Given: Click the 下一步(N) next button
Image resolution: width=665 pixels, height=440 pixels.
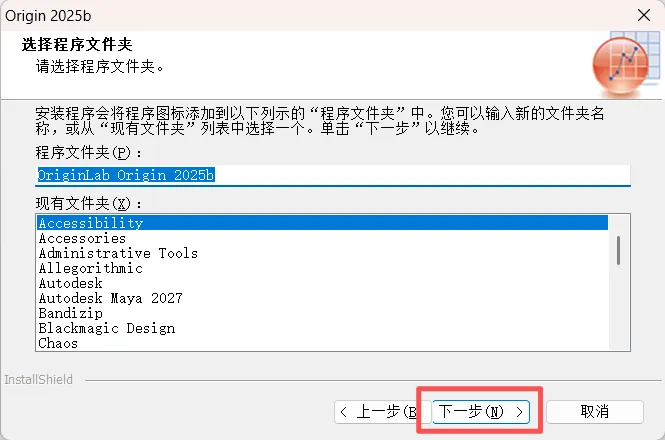Looking at the screenshot, I should (481, 412).
